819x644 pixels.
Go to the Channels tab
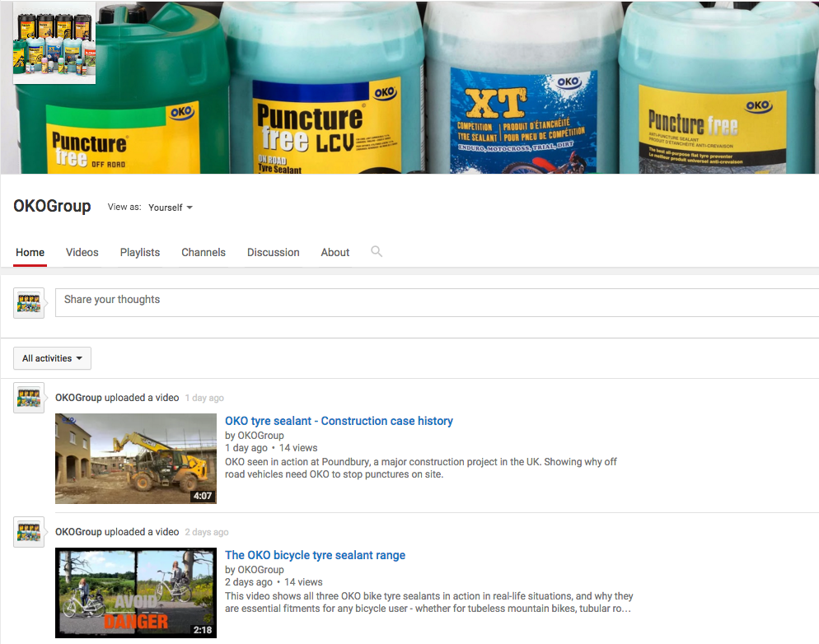[x=204, y=253]
